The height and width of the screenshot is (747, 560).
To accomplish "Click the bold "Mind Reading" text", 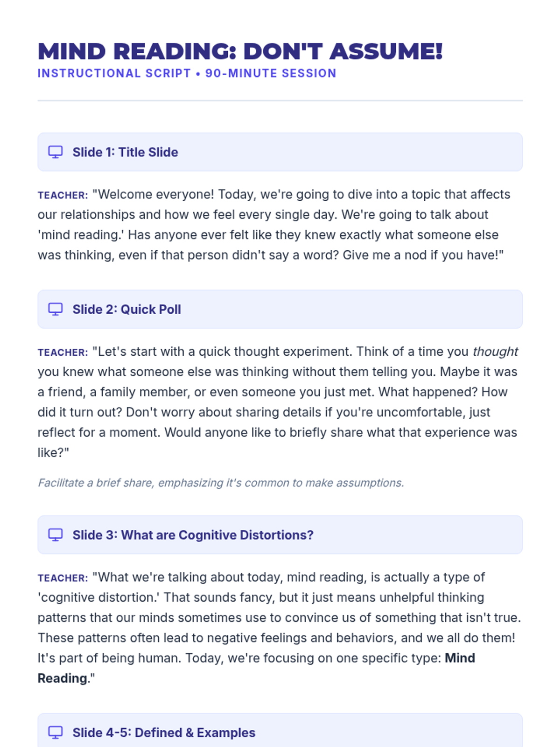I will (459, 658).
